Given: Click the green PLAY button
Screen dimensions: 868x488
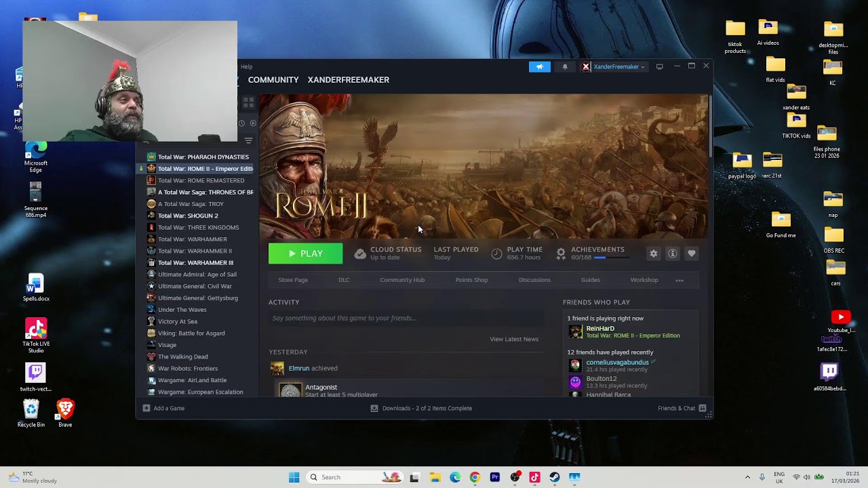Looking at the screenshot, I should [x=305, y=253].
